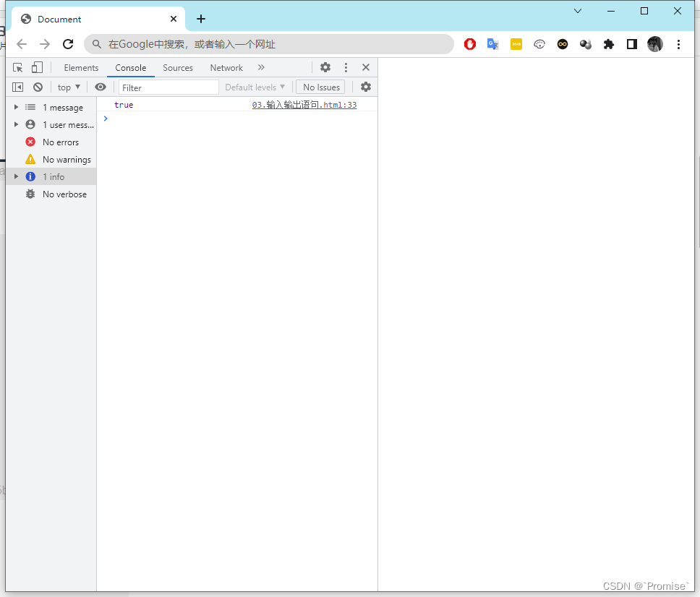Toggle the console sidebar icon
The height and width of the screenshot is (597, 700).
click(18, 87)
